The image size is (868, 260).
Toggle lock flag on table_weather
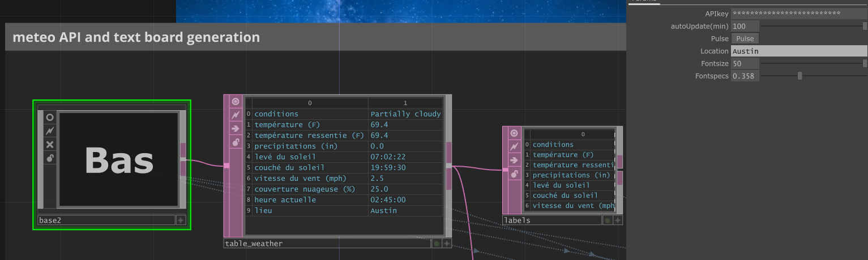(236, 142)
